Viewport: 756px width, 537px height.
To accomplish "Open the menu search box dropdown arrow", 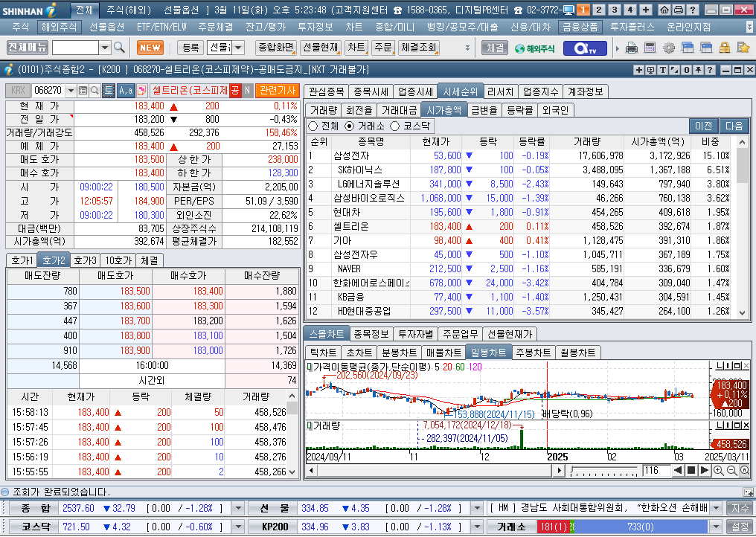I will 105,48.
